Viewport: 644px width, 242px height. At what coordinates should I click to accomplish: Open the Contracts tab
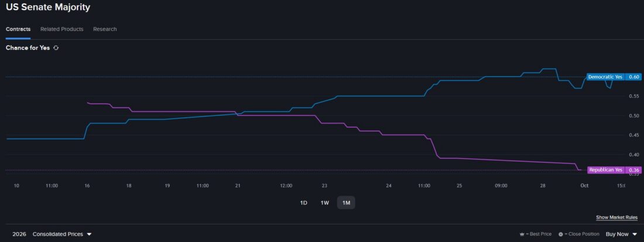pos(18,29)
